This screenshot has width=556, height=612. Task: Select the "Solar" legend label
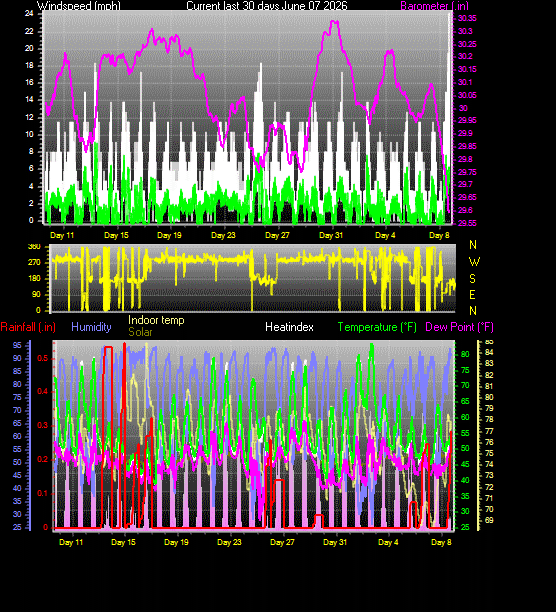point(140,332)
